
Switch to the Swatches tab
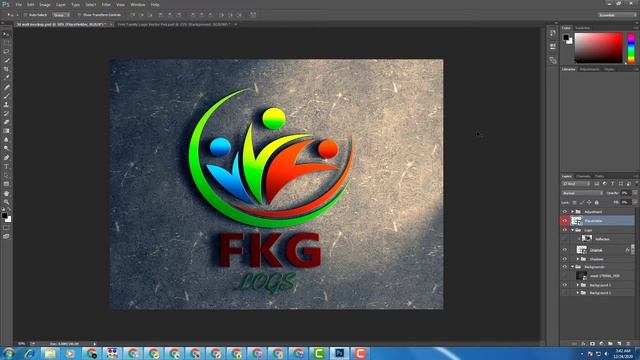pos(582,28)
